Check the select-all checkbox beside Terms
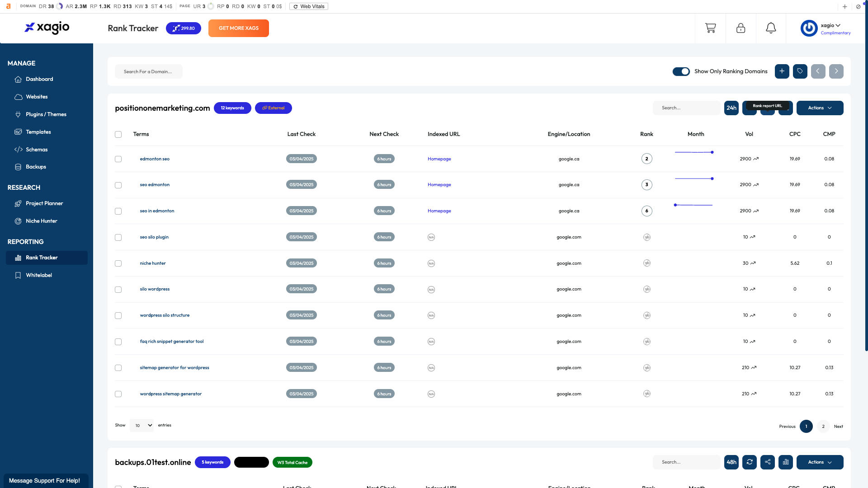This screenshot has width=868, height=488. [x=118, y=134]
